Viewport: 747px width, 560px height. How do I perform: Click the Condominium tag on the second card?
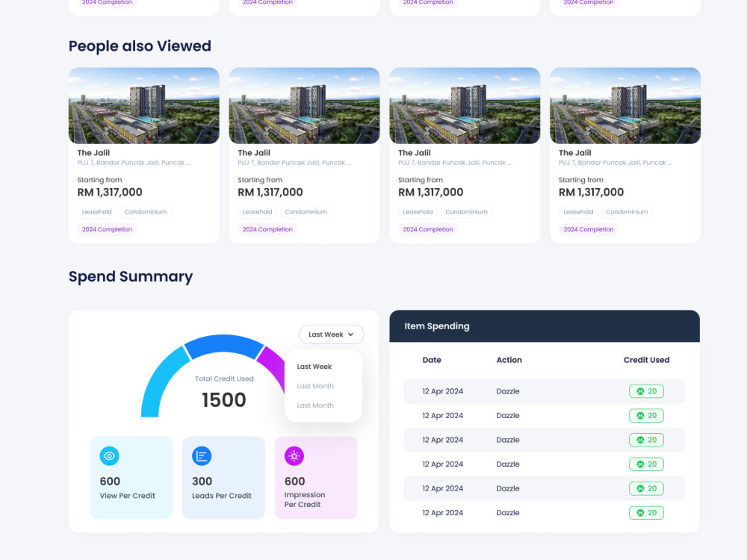pos(306,212)
